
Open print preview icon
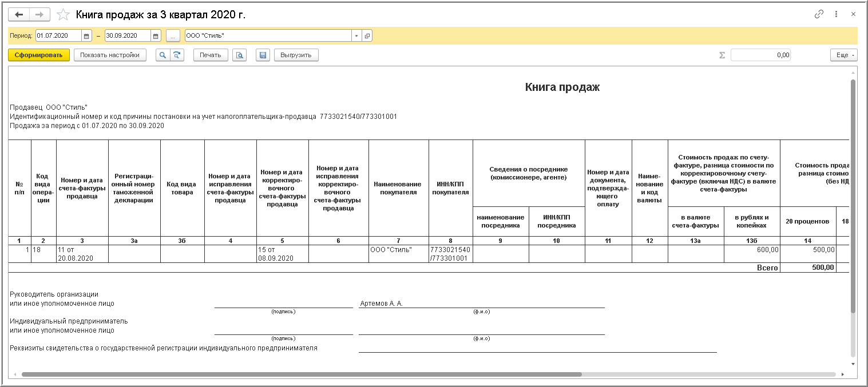[x=239, y=55]
